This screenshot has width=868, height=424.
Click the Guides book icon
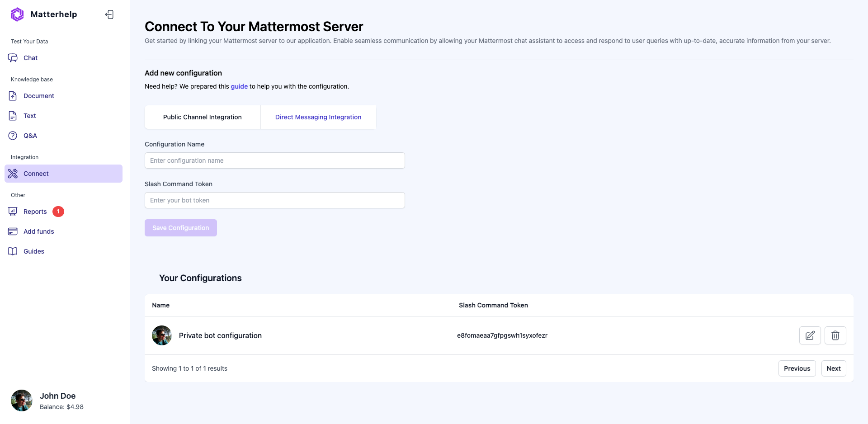coord(13,251)
